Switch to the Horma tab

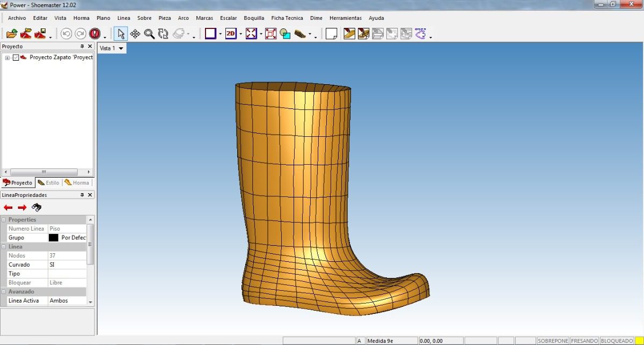click(x=77, y=182)
